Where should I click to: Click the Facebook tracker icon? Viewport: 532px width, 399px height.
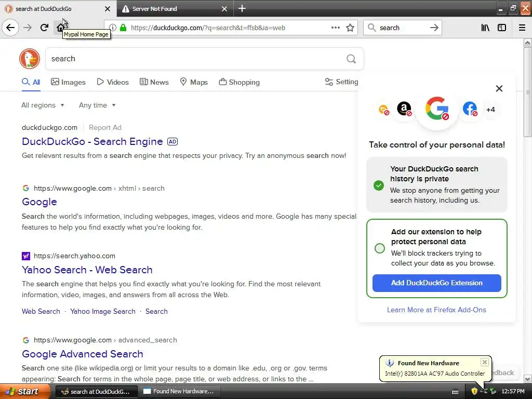470,109
